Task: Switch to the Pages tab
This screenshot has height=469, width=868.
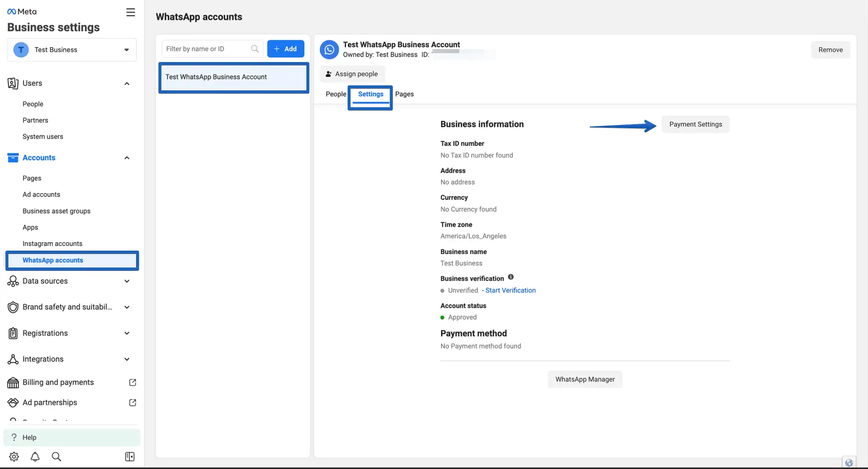Action: [404, 94]
